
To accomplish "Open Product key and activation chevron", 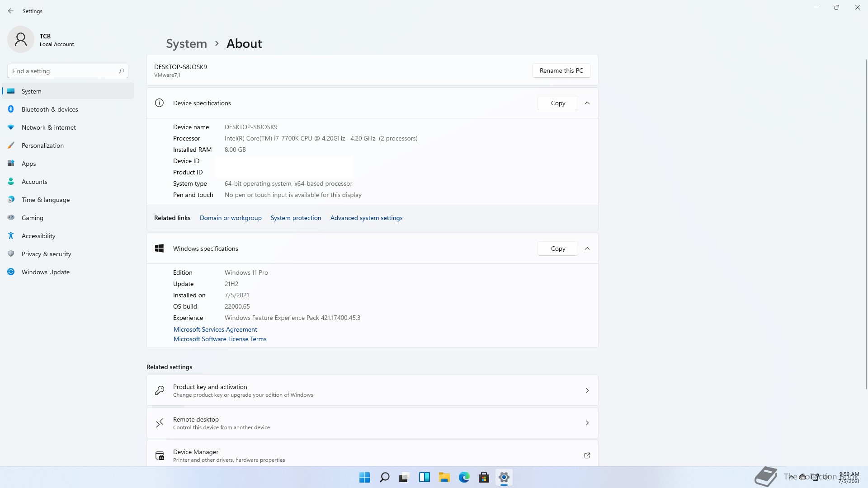I will [587, 390].
